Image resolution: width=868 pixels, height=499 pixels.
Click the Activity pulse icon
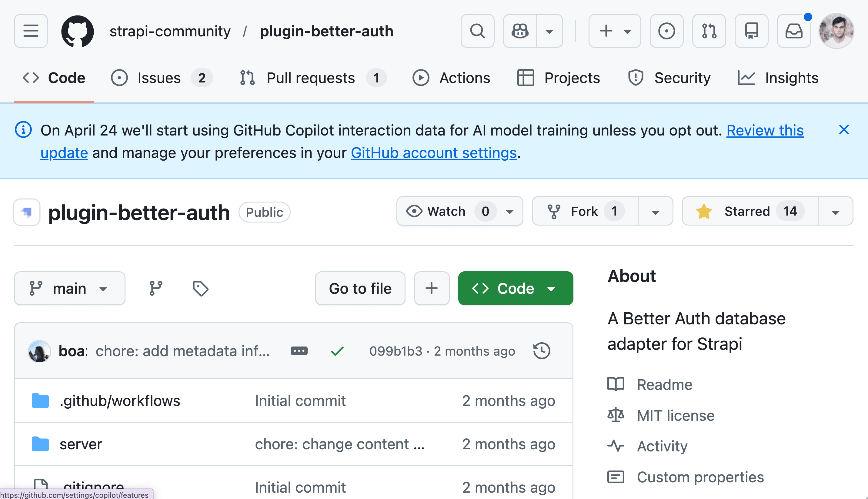[616, 446]
